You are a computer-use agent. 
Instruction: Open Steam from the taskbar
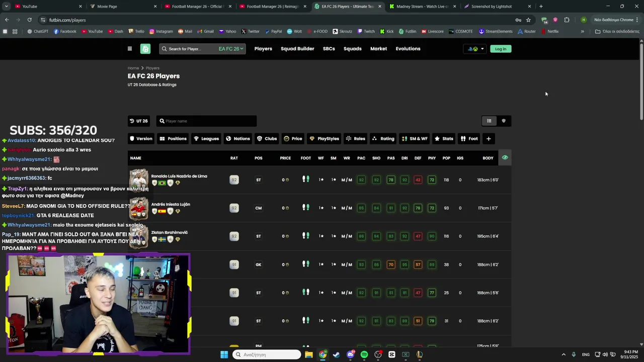click(x=337, y=354)
